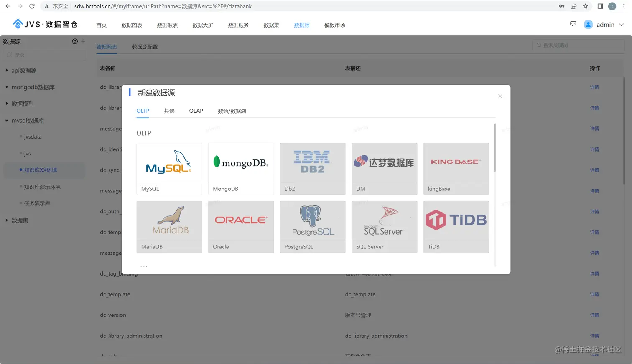The width and height of the screenshot is (632, 364).
Task: Choose the MongoDB data source card
Action: [241, 169]
